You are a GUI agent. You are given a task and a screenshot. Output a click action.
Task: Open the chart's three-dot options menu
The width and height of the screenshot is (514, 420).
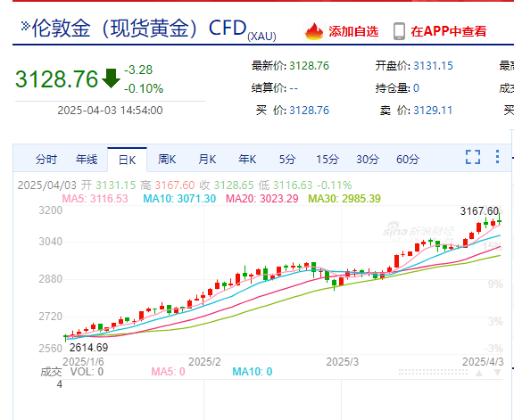pyautogui.click(x=497, y=157)
